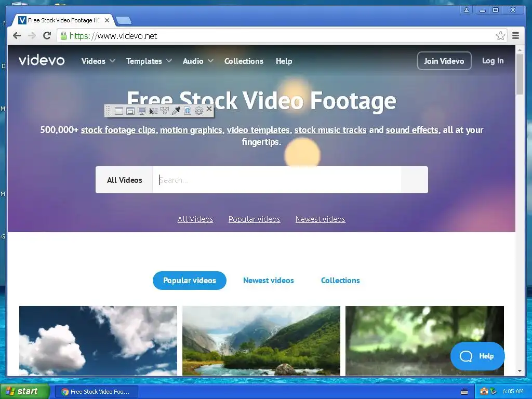Click the scrollbar down arrow
The image size is (532, 399).
point(520,371)
